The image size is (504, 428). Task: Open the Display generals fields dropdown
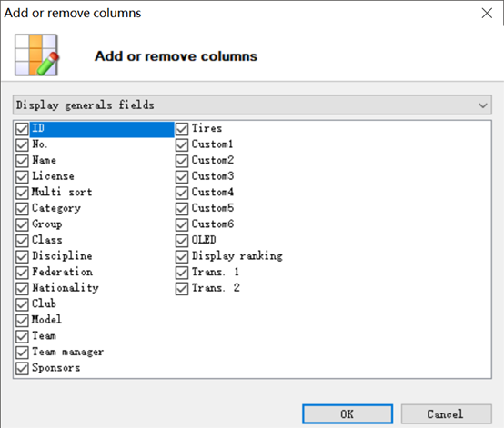pos(252,105)
